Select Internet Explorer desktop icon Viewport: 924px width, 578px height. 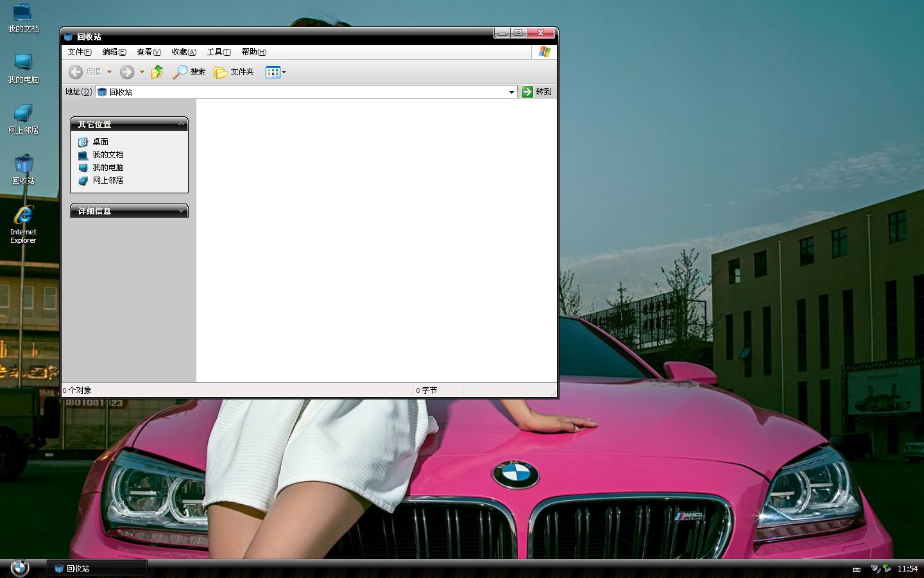[23, 224]
